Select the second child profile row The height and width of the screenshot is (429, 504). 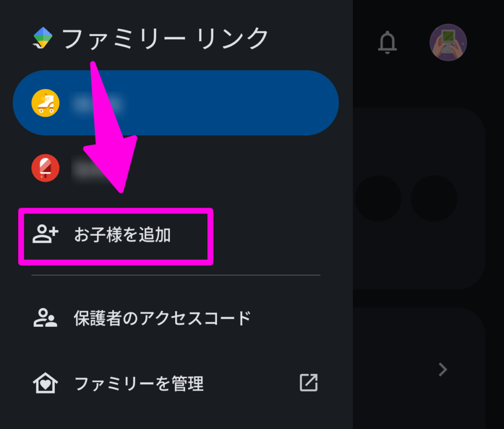click(176, 168)
